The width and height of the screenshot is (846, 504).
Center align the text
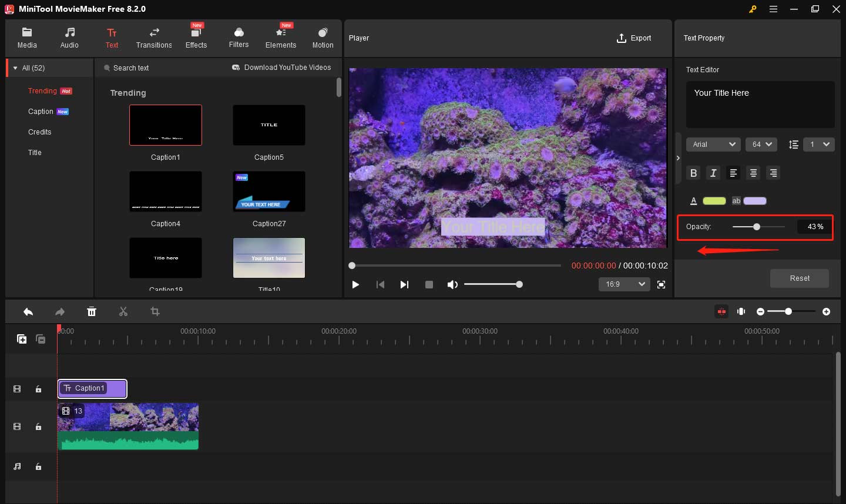point(753,173)
